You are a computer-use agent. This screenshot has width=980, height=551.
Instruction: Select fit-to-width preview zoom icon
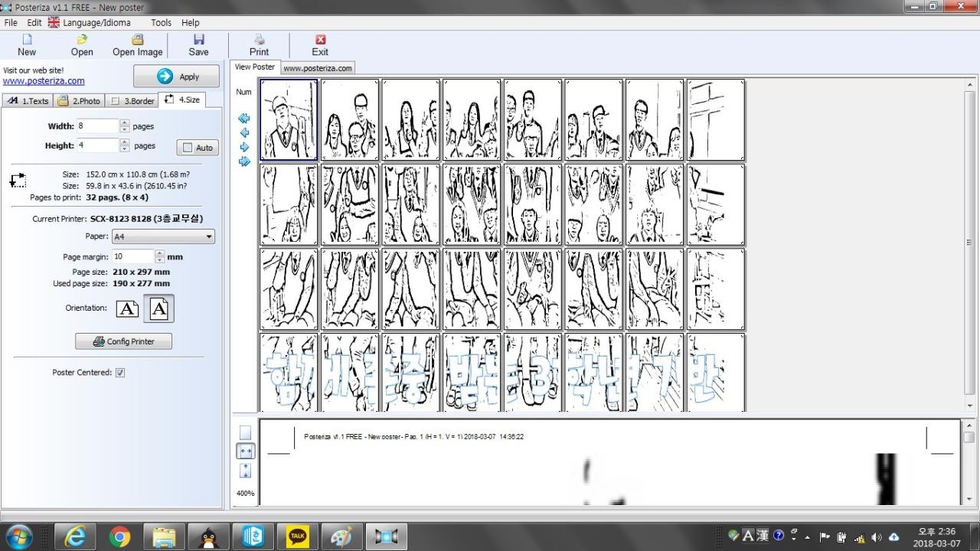point(245,452)
